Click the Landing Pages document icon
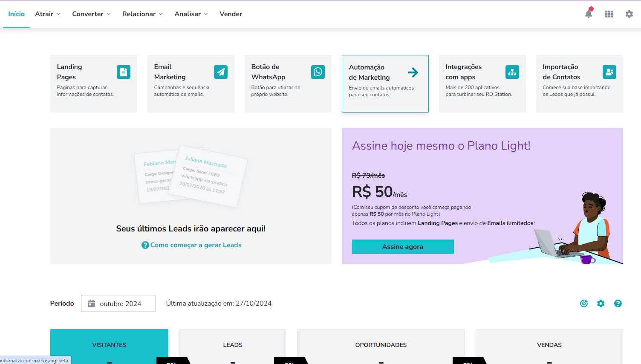 coord(124,72)
